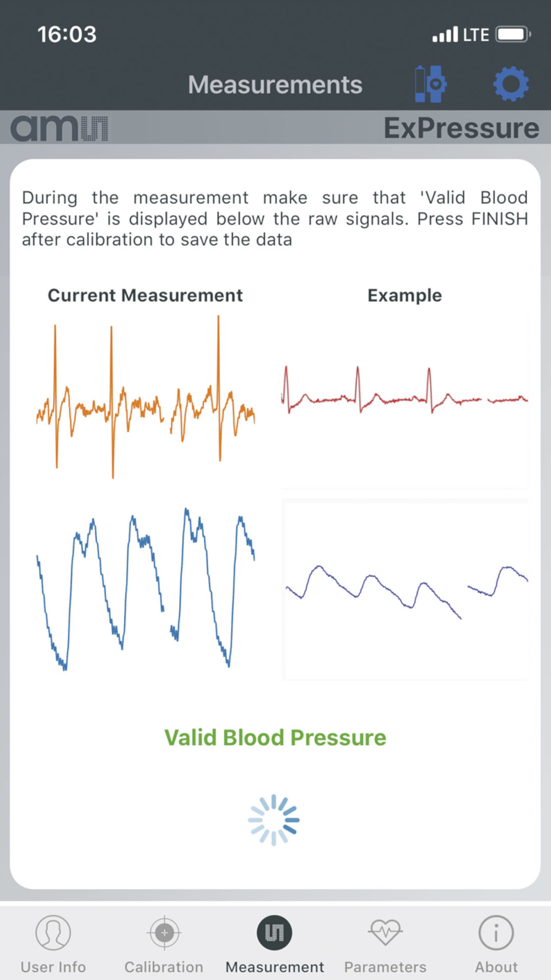The image size is (551, 980).
Task: Open the Parameters heart-rate icon
Action: tap(385, 933)
